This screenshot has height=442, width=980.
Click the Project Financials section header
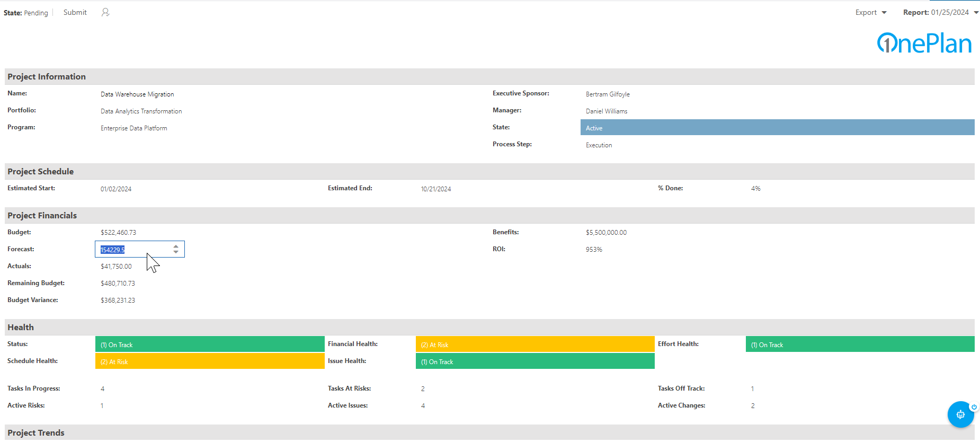click(489, 216)
